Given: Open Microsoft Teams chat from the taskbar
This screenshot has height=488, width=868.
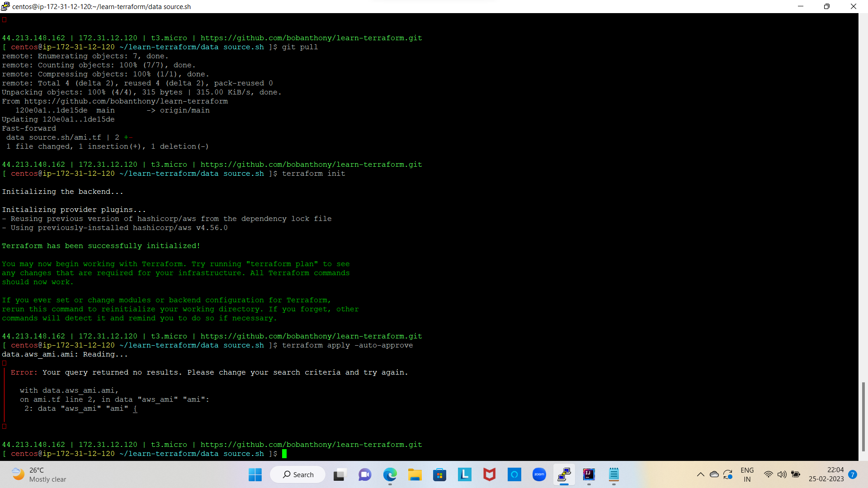Looking at the screenshot, I should 365,475.
